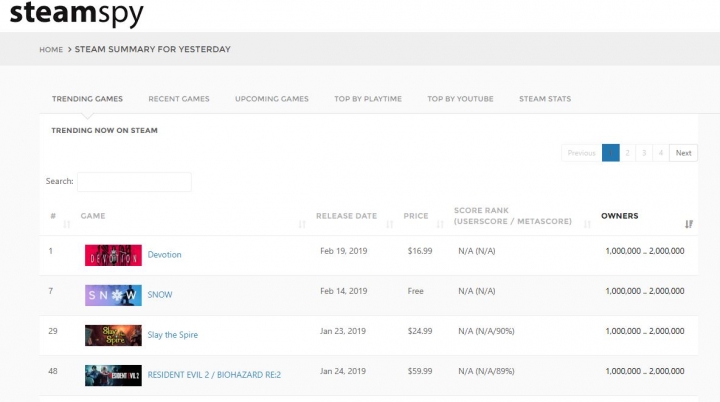The width and height of the screenshot is (720, 402).
Task: Open the Trending Games tab
Action: click(87, 99)
